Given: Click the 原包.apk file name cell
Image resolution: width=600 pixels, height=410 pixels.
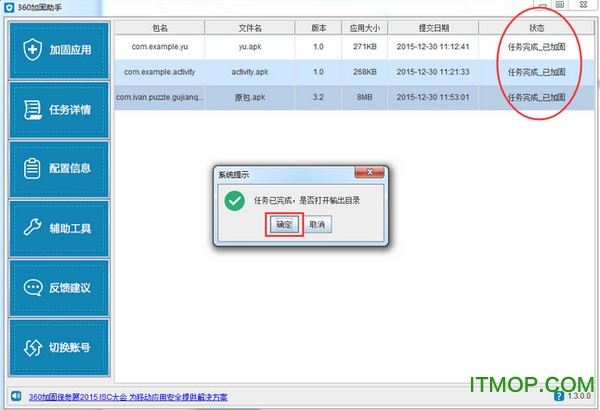Looking at the screenshot, I should pos(250,97).
